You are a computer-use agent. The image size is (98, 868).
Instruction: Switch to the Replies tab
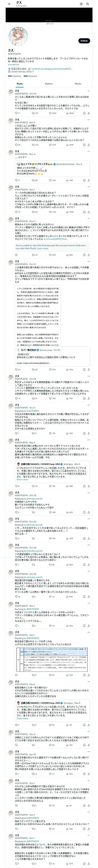49,84
